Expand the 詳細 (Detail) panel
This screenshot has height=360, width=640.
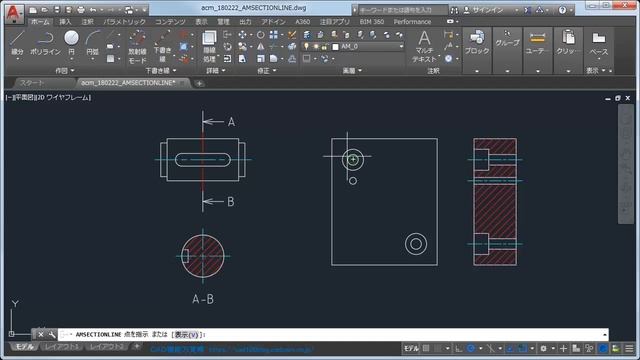click(x=216, y=71)
